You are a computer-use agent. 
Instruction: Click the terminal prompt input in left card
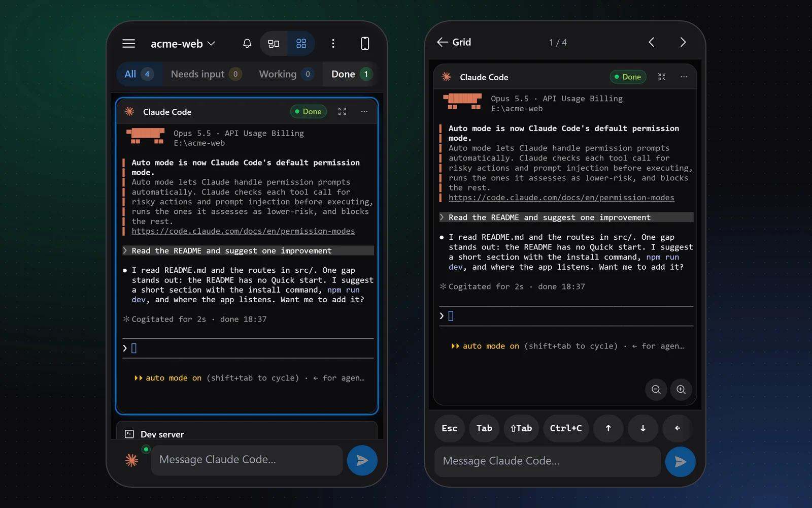pyautogui.click(x=248, y=348)
